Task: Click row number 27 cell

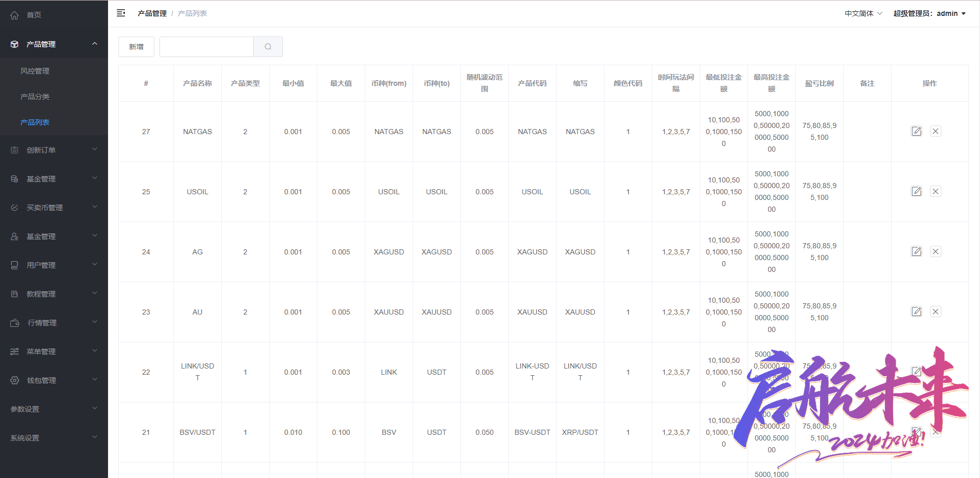Action: click(146, 132)
